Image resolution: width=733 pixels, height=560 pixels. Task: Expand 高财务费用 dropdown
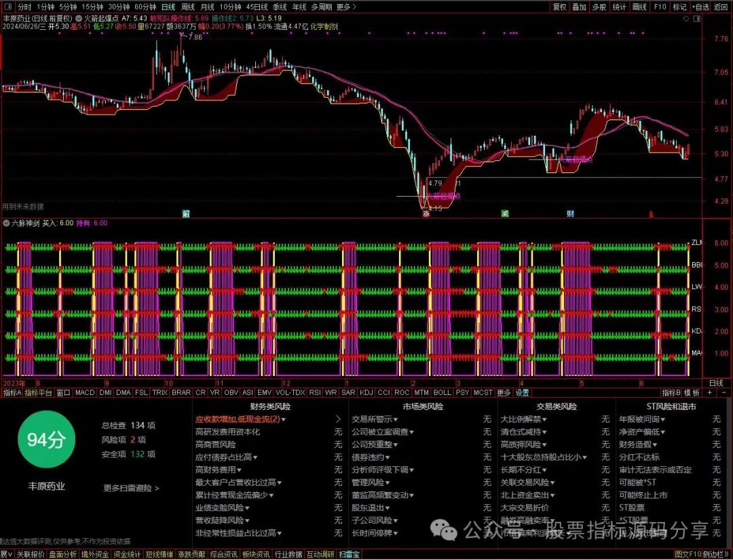click(x=219, y=470)
